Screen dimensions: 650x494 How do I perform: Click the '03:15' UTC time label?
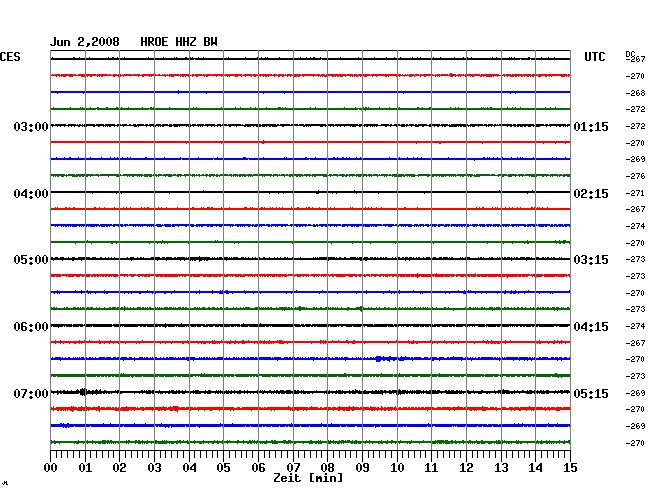(591, 260)
